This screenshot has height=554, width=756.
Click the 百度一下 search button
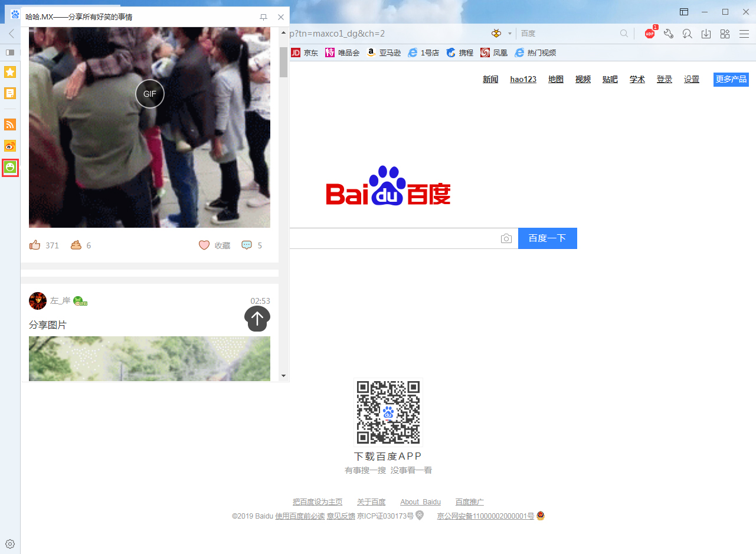click(547, 238)
